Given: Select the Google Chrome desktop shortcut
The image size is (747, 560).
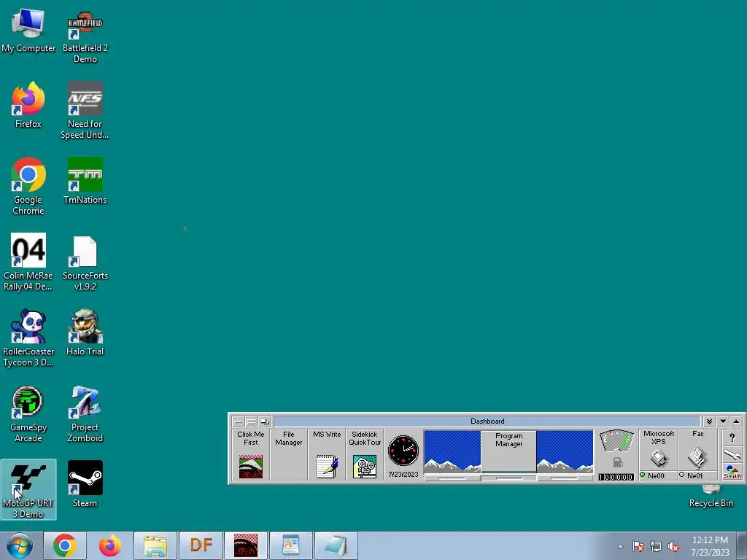Looking at the screenshot, I should pyautogui.click(x=28, y=187).
